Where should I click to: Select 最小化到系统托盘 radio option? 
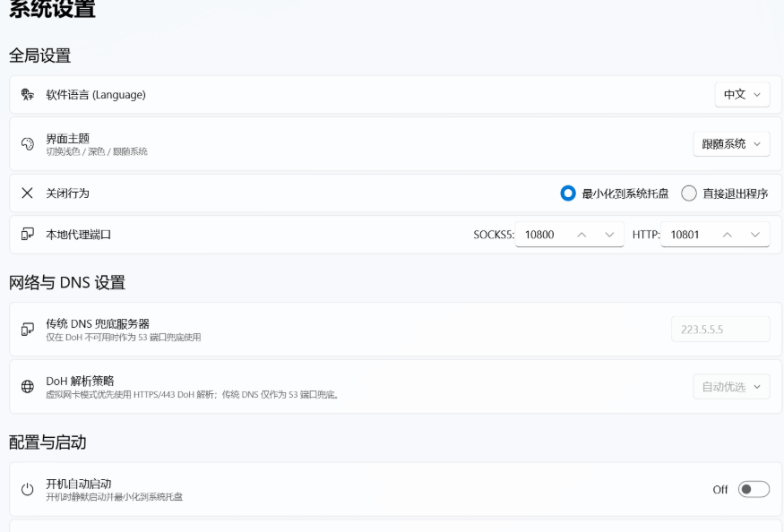click(x=568, y=193)
